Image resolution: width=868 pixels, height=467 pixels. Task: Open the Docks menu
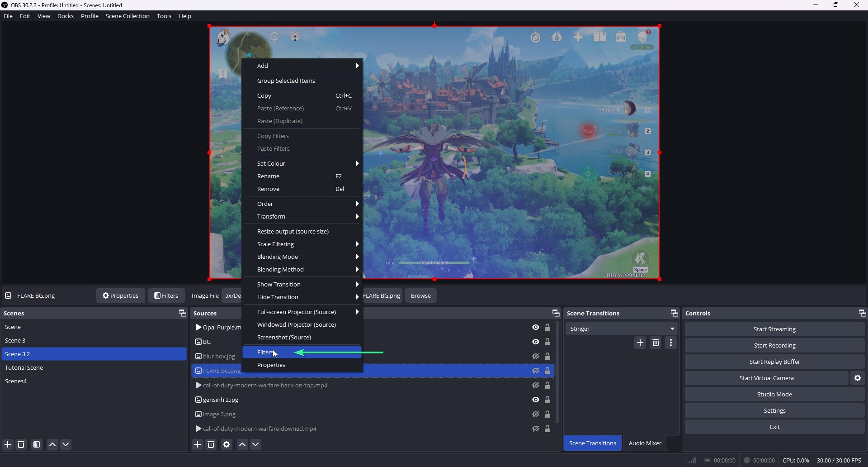66,16
